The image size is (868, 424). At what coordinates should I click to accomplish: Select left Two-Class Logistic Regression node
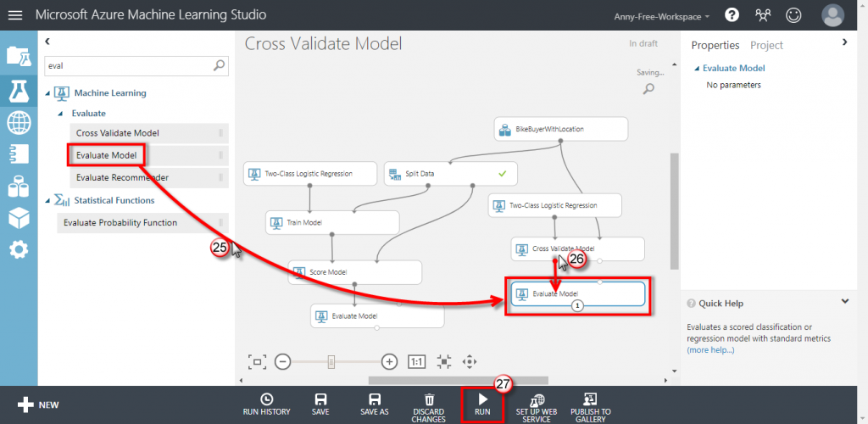310,174
